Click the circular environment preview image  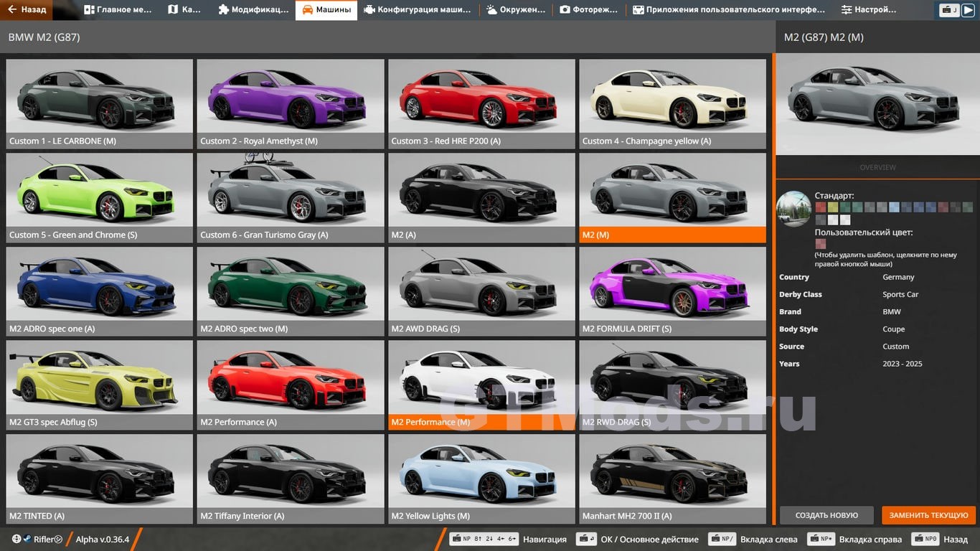coord(794,209)
